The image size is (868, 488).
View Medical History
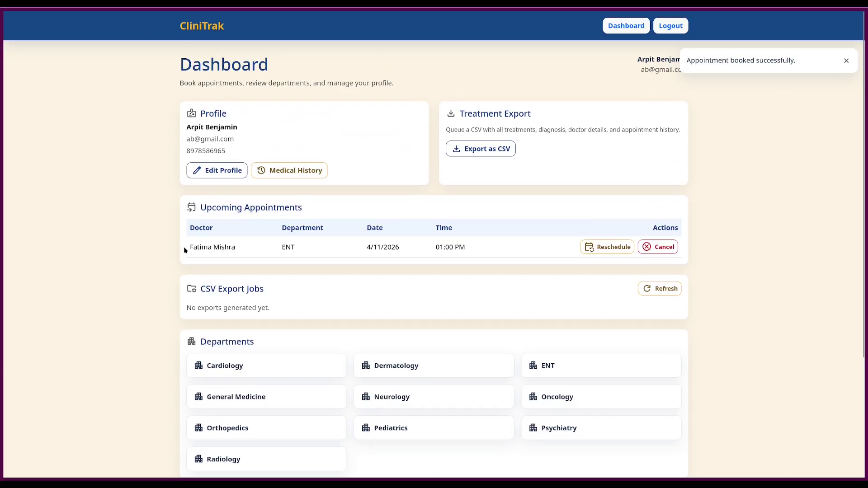(x=289, y=170)
